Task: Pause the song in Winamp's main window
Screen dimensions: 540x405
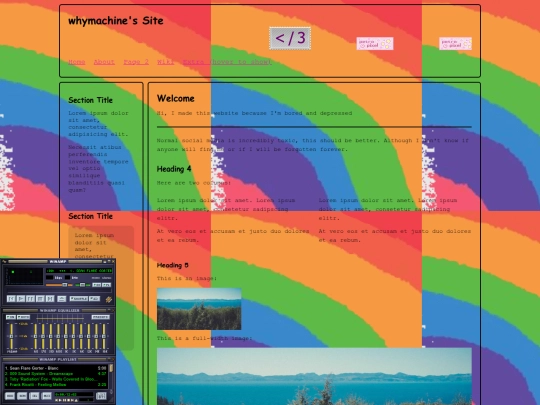Action: (30, 299)
